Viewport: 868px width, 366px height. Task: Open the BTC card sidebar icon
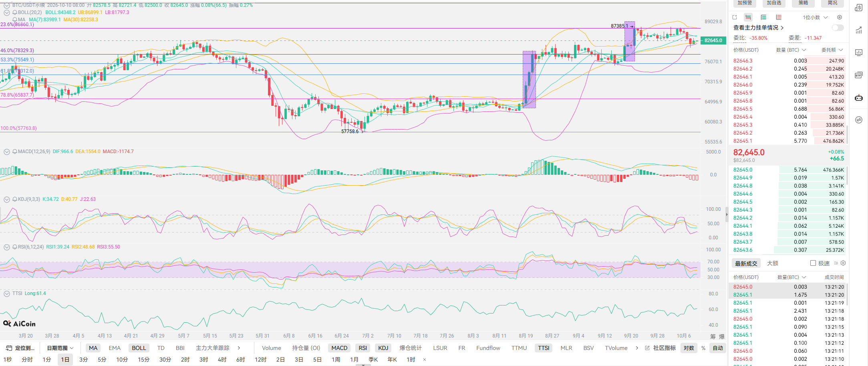[859, 75]
